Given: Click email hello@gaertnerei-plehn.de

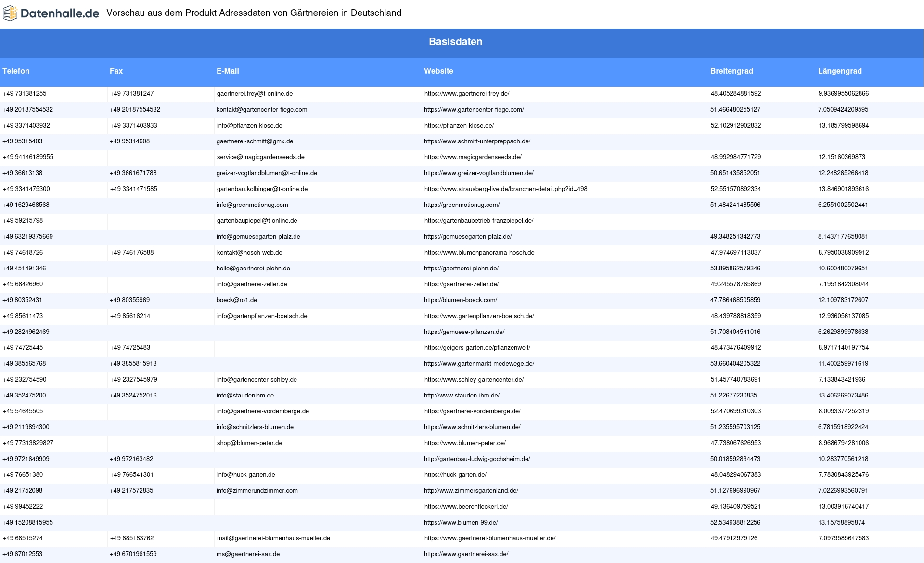Looking at the screenshot, I should point(253,269).
